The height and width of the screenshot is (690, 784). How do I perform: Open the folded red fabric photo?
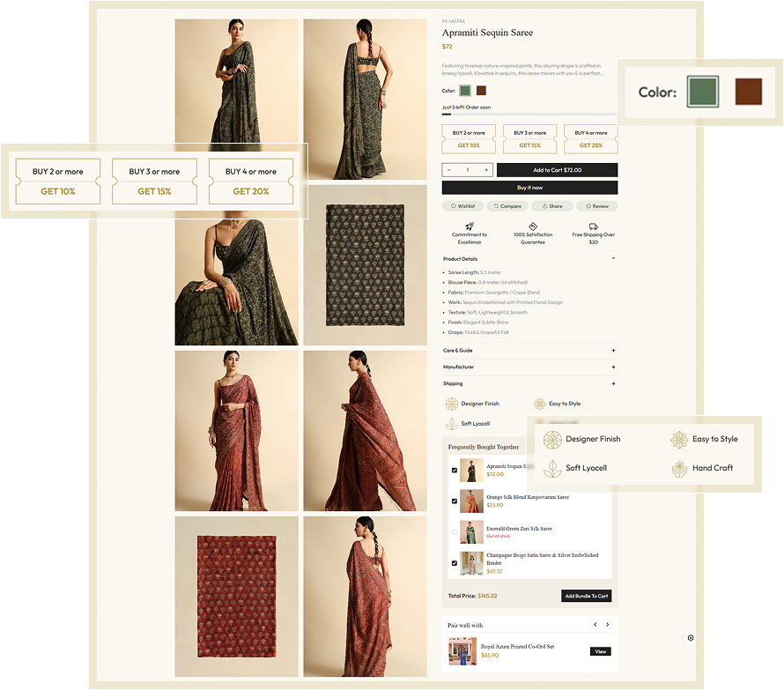point(236,597)
